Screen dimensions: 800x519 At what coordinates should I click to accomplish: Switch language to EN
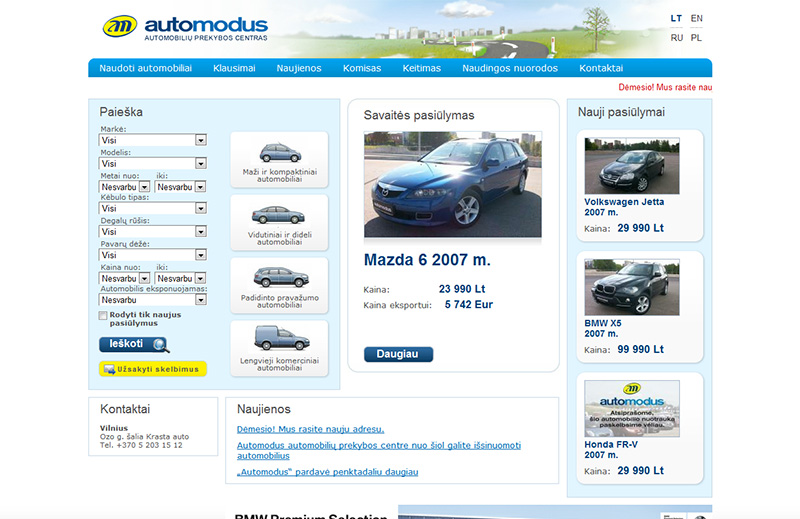696,18
